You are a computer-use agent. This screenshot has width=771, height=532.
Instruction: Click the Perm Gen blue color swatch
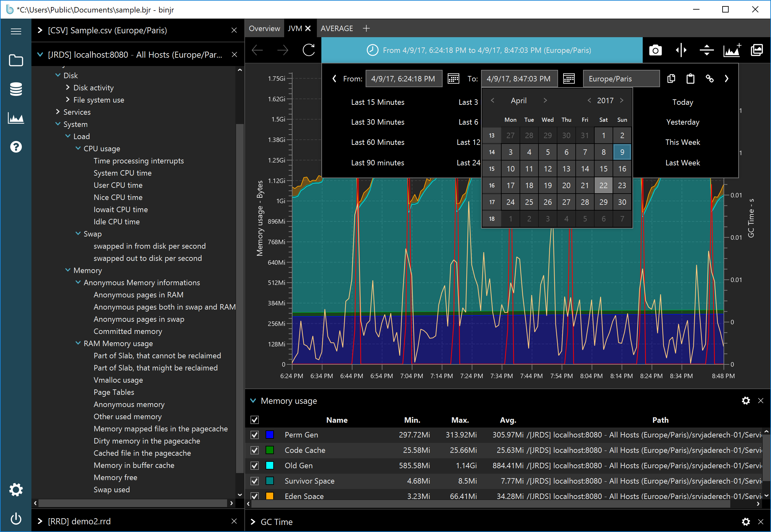tap(270, 435)
